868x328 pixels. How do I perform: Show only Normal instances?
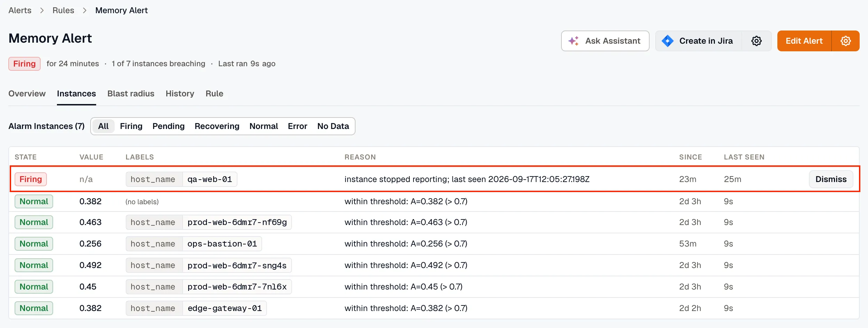[x=264, y=126]
